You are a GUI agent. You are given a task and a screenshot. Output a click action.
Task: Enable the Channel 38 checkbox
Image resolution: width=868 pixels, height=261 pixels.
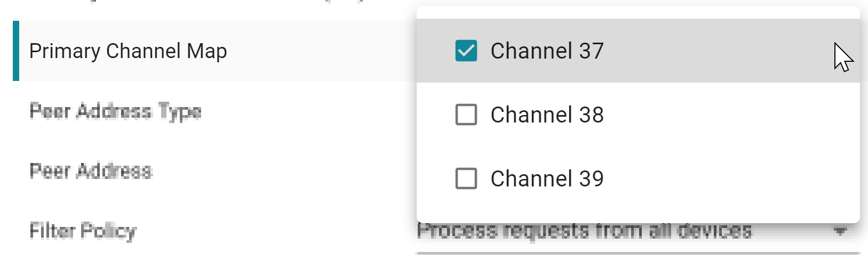click(x=466, y=115)
